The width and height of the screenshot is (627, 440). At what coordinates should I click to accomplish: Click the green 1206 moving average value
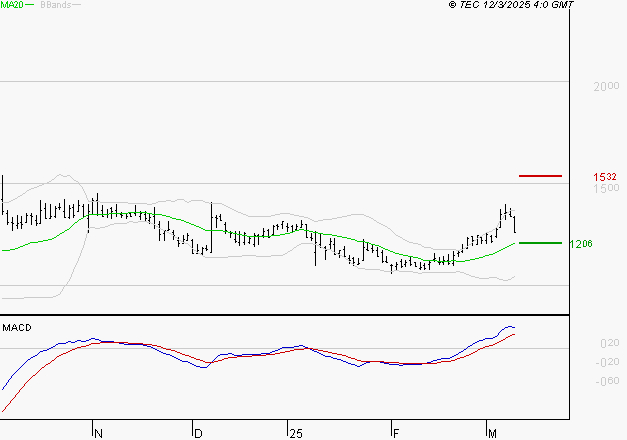pyautogui.click(x=581, y=244)
